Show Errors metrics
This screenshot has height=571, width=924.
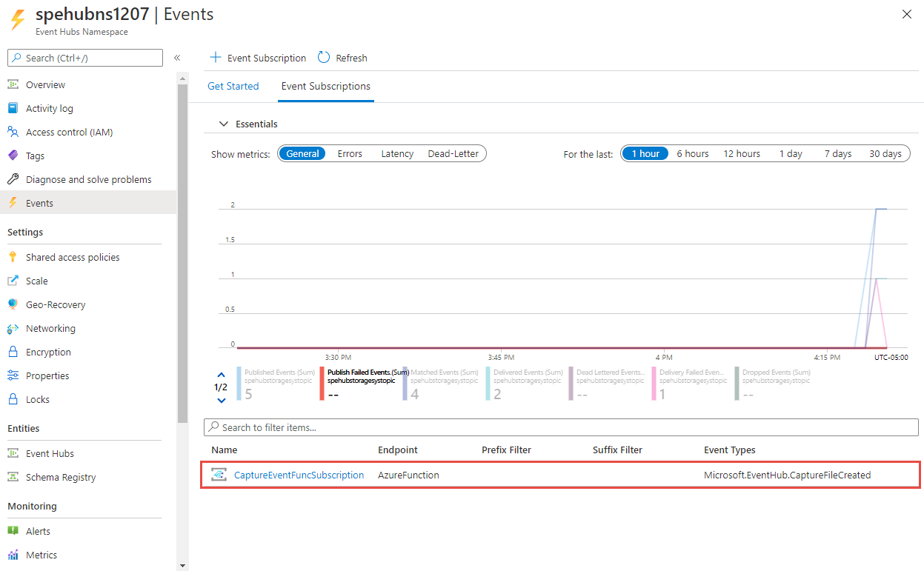pos(350,153)
